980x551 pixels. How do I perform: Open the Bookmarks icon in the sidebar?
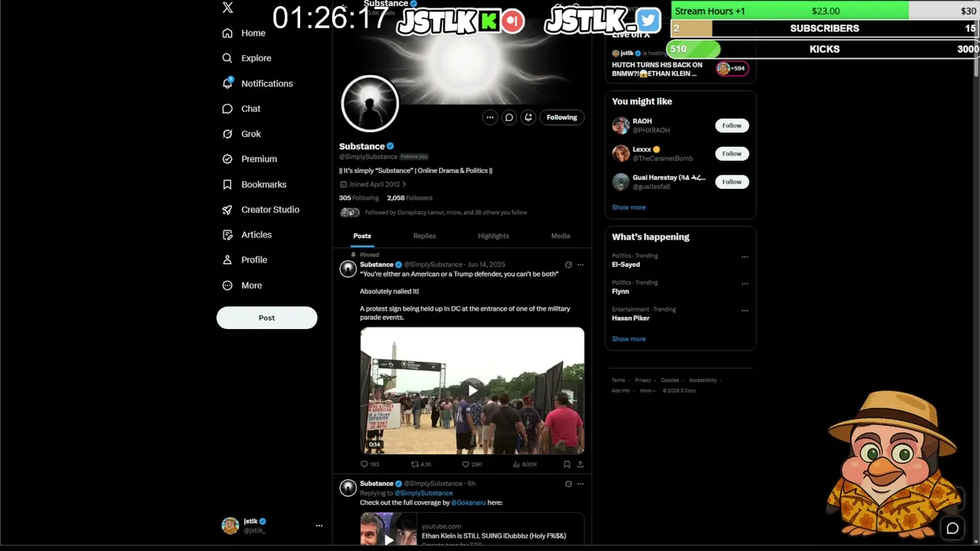[227, 184]
